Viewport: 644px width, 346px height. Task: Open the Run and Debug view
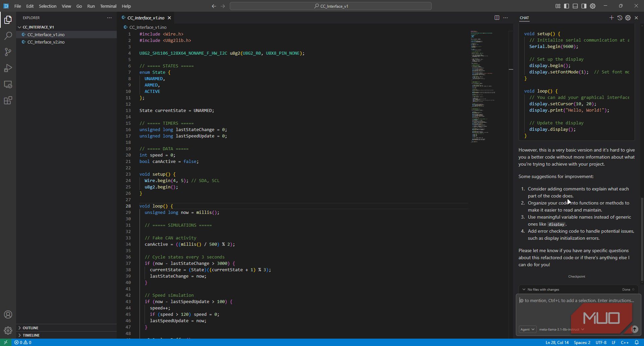pyautogui.click(x=8, y=68)
